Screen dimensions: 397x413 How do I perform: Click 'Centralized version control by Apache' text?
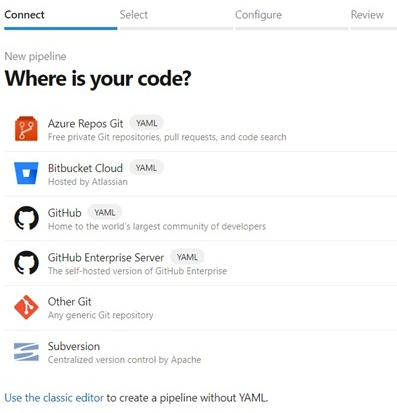124,360
